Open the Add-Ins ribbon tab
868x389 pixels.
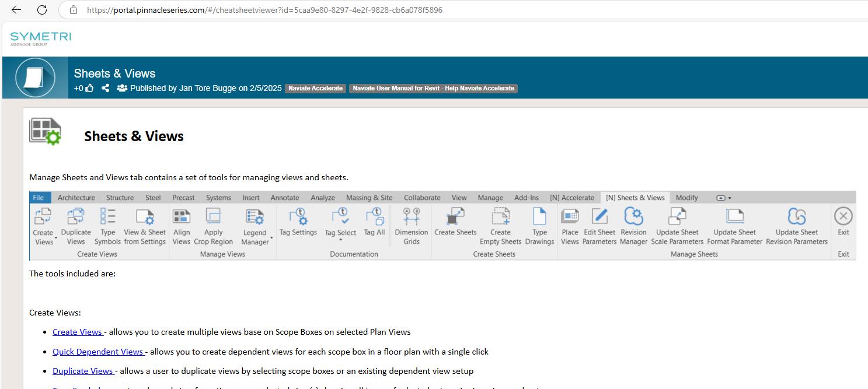(527, 198)
